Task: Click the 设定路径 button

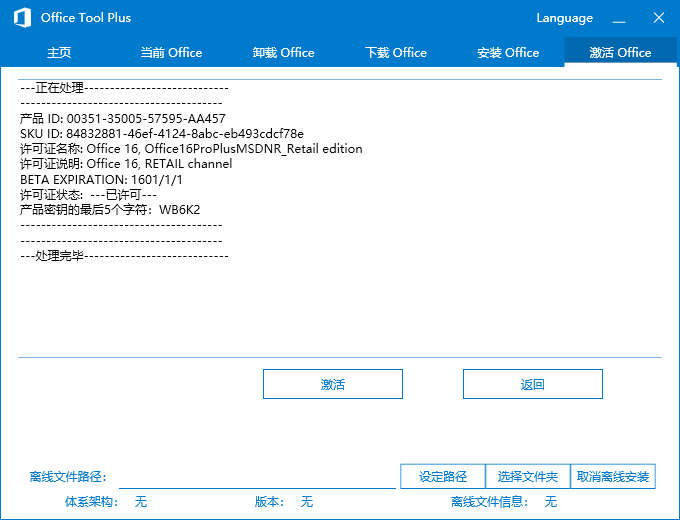Action: coord(443,477)
